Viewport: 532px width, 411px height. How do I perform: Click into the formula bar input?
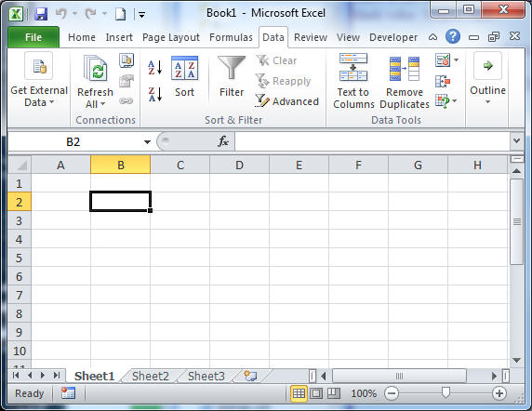[x=372, y=141]
